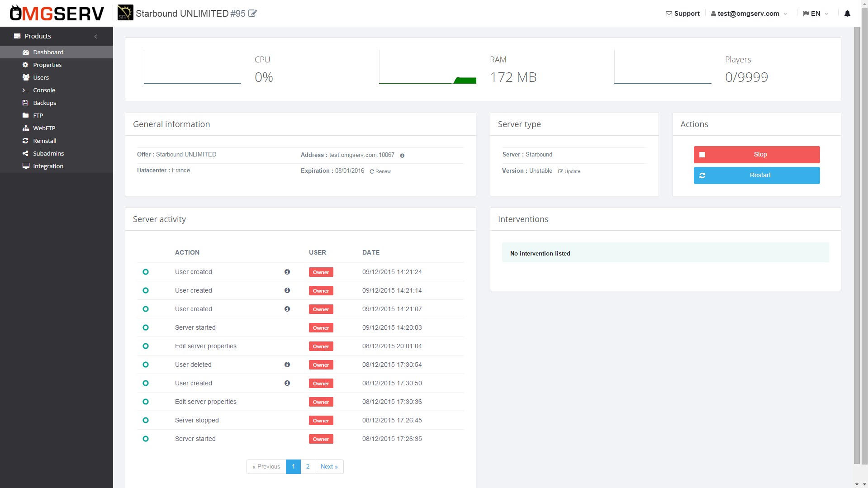Collapse sidebar with Products chevron

(x=95, y=36)
